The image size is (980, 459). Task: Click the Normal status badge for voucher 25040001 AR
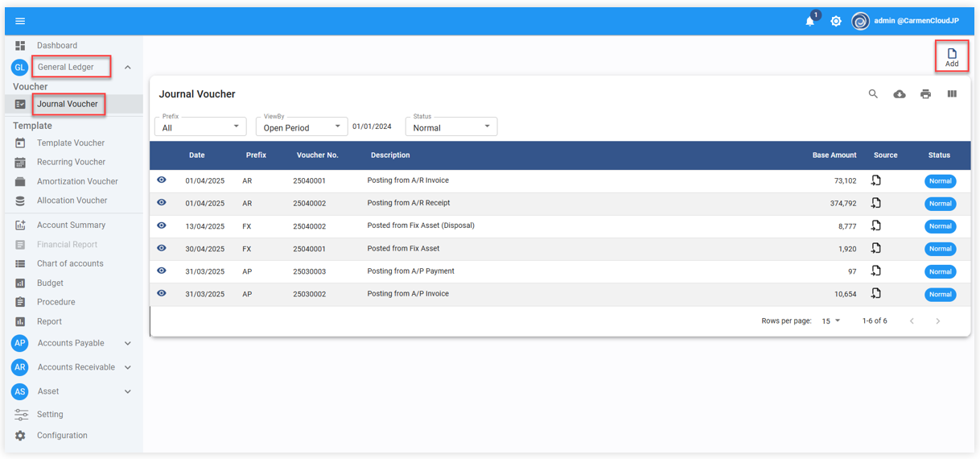pyautogui.click(x=940, y=181)
